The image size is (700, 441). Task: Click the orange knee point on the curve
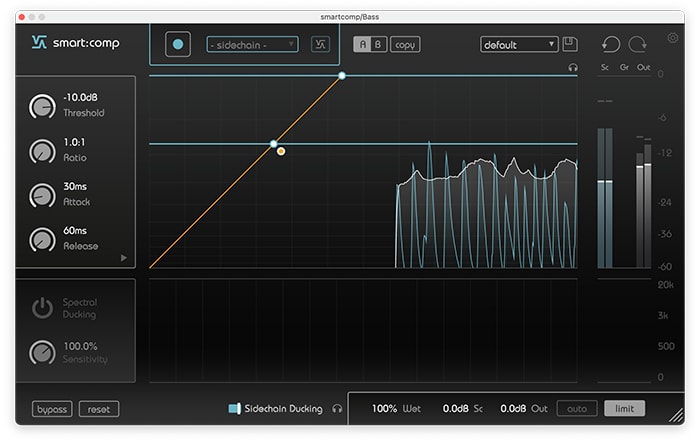[x=281, y=151]
